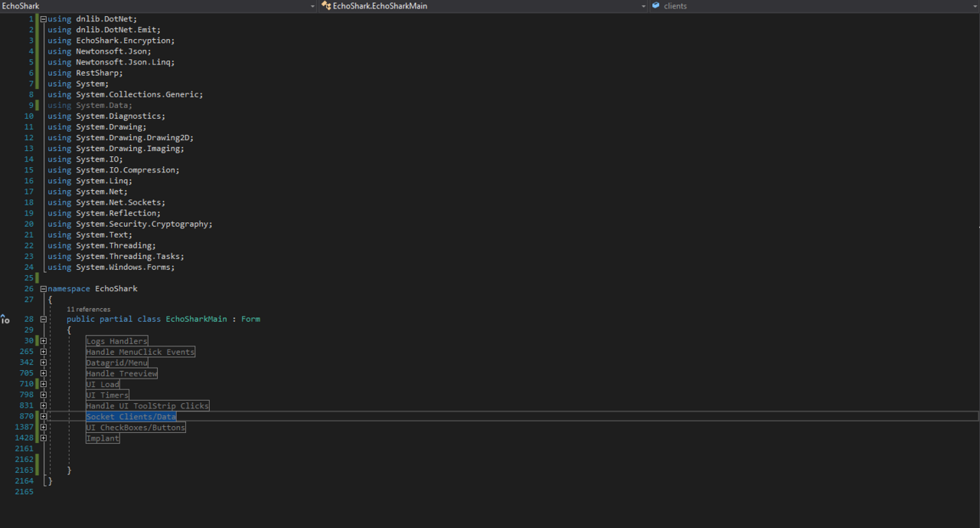Click the 'using EchoShark.Encryption;' line
The width and height of the screenshot is (980, 528).
tap(111, 41)
